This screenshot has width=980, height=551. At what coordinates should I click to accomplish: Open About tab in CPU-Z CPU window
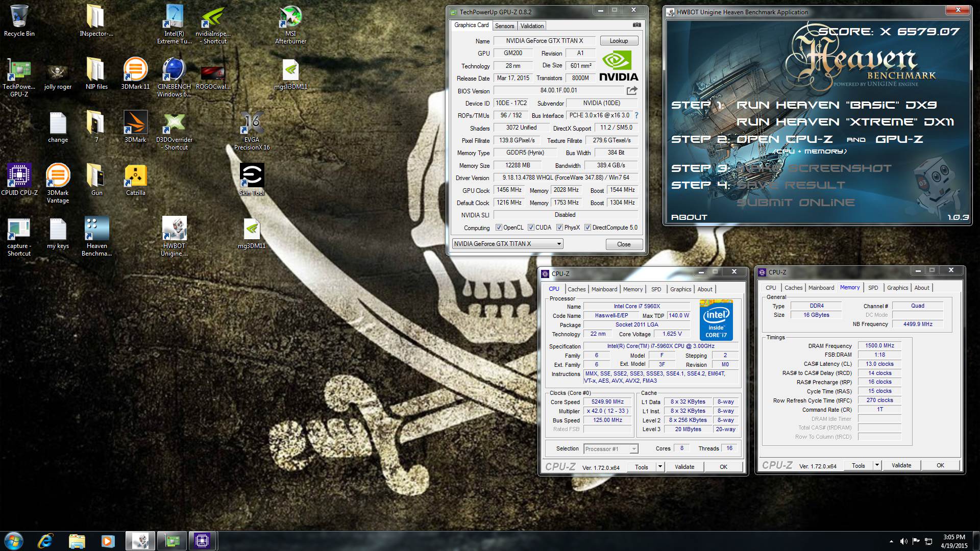pos(705,289)
